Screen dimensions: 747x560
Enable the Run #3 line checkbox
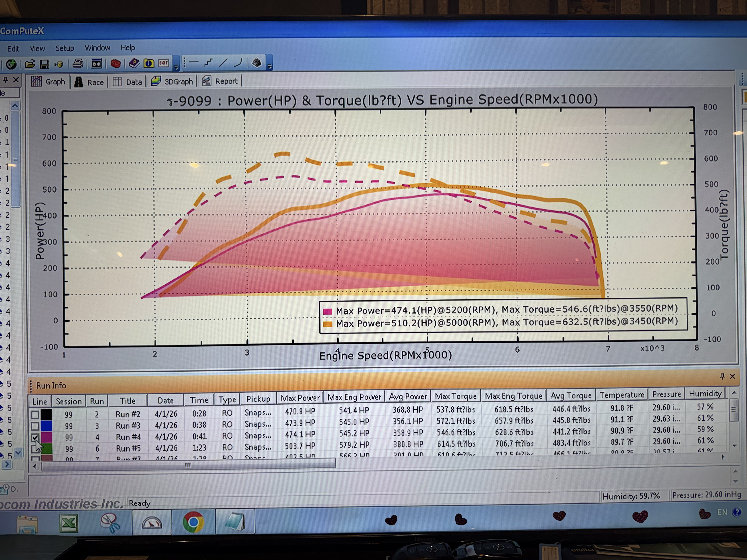35,426
